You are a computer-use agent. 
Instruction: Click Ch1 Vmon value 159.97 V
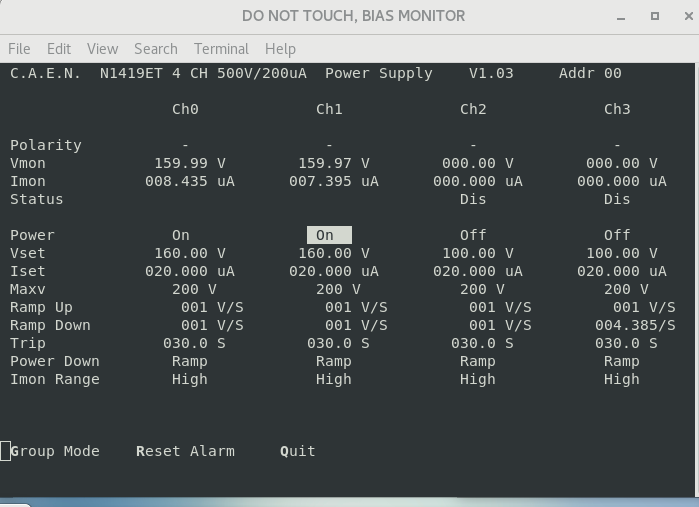[334, 163]
